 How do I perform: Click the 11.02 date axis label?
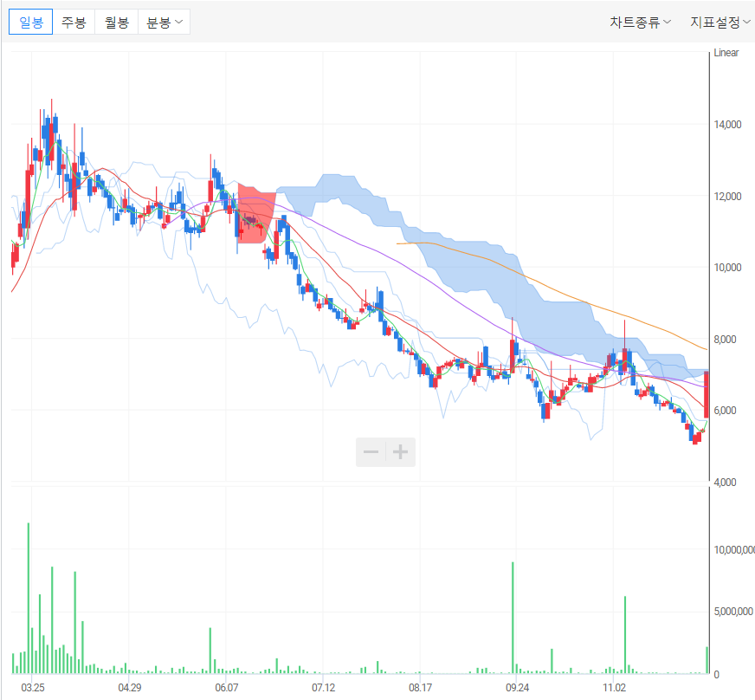click(615, 688)
